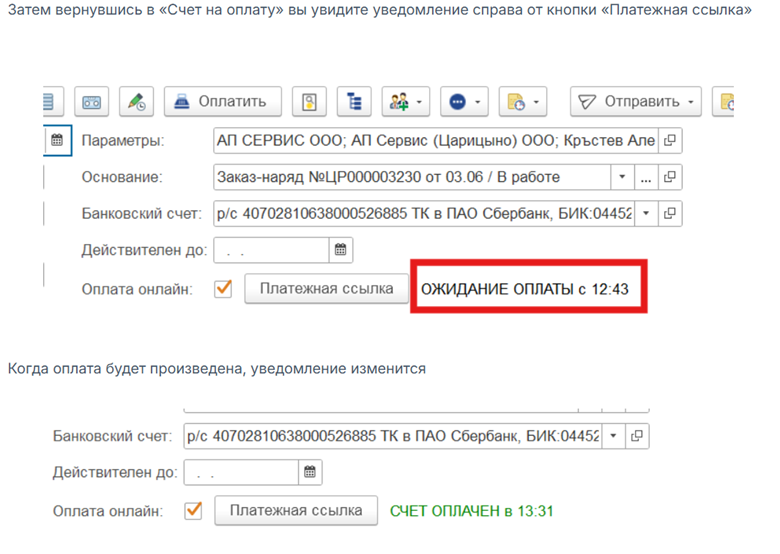Expand the upper Банковский счет dropdown
Image resolution: width=780 pixels, height=554 pixels.
pos(646,213)
